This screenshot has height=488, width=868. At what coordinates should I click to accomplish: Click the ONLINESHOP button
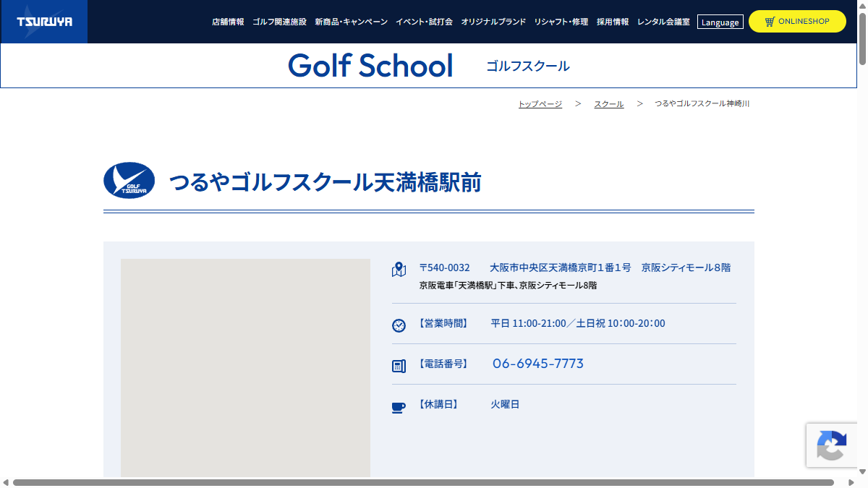coord(797,22)
